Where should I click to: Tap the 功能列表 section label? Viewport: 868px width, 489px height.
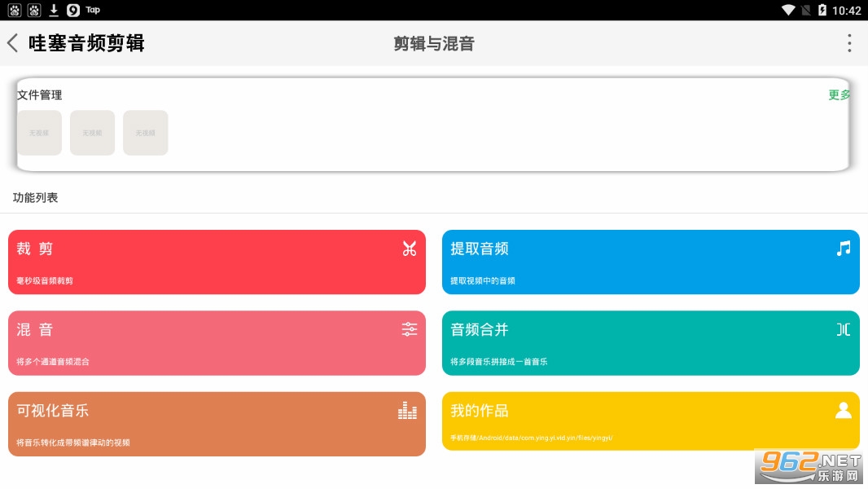coord(36,198)
